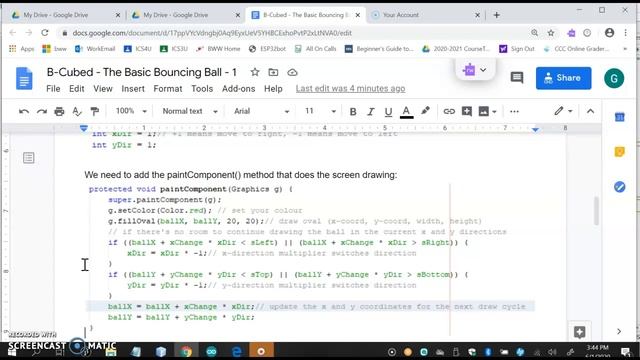This screenshot has width=640, height=360.
Task: Star the document
Action: (x=255, y=72)
